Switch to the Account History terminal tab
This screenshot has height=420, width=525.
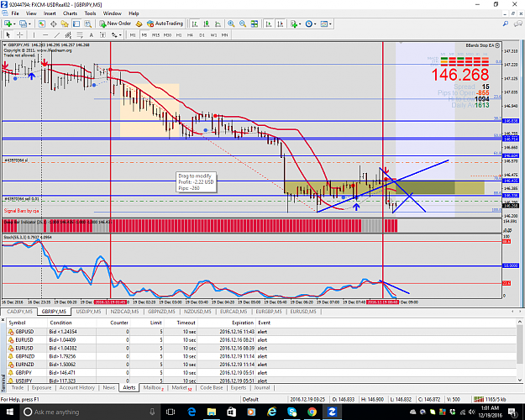(x=77, y=387)
